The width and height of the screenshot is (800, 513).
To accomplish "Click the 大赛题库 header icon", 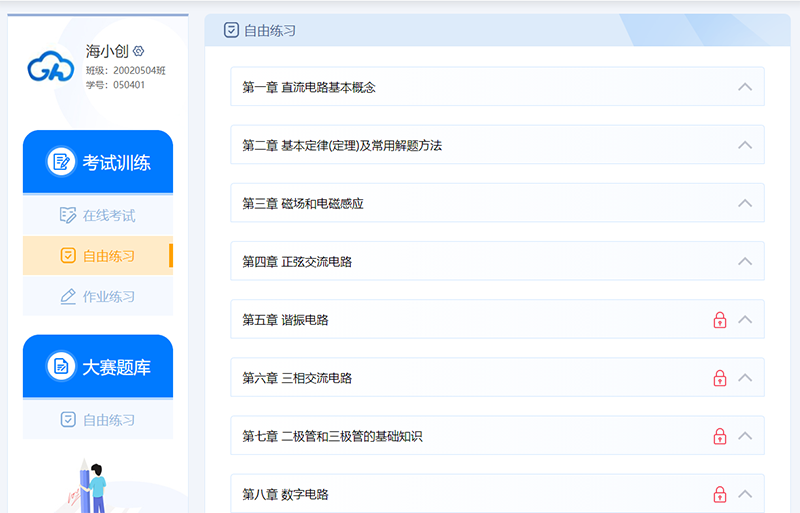I will tap(61, 366).
